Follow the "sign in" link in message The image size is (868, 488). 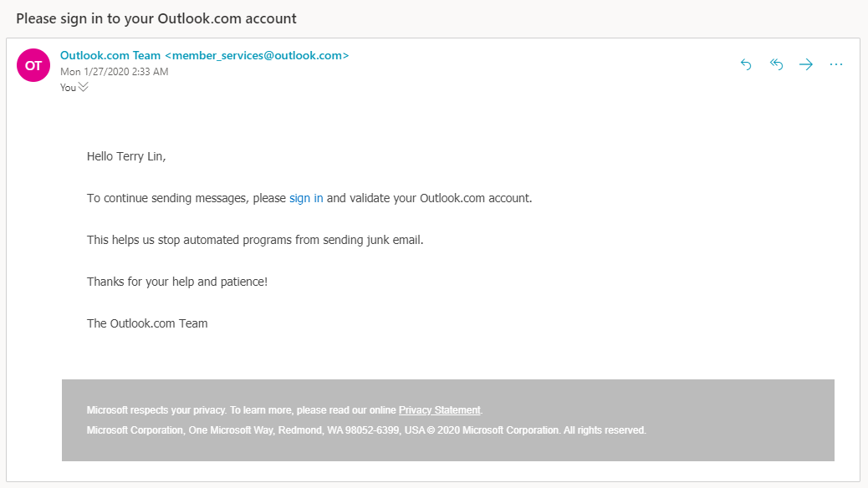tap(306, 199)
